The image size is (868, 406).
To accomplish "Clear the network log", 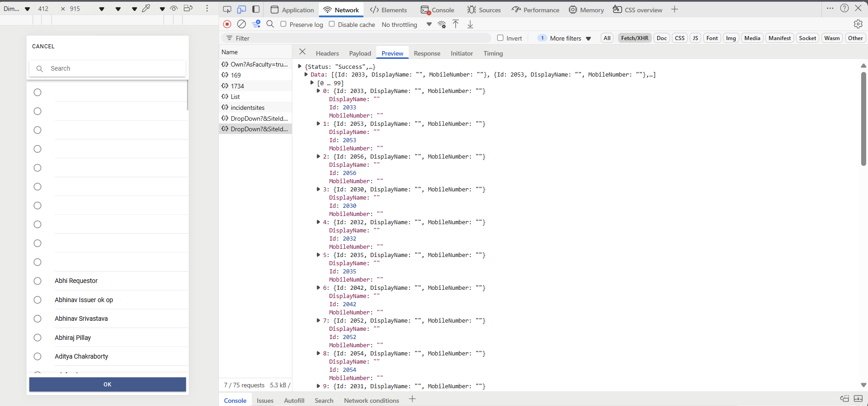I will point(242,24).
